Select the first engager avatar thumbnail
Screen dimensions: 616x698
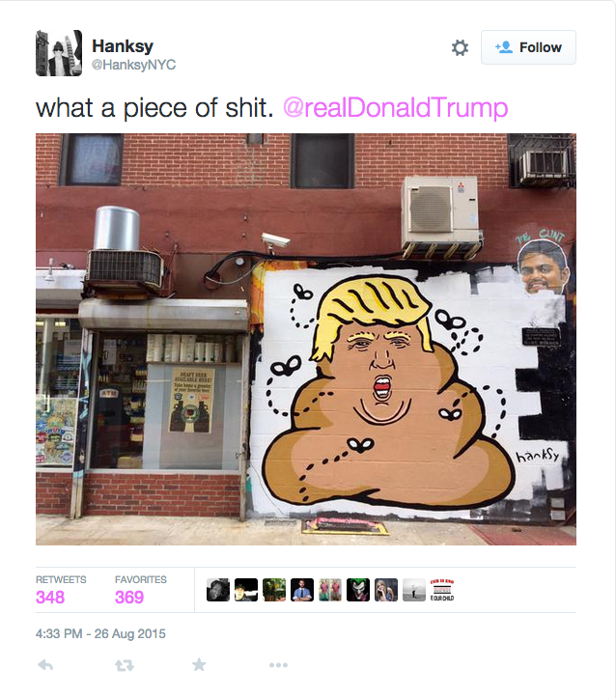218,590
